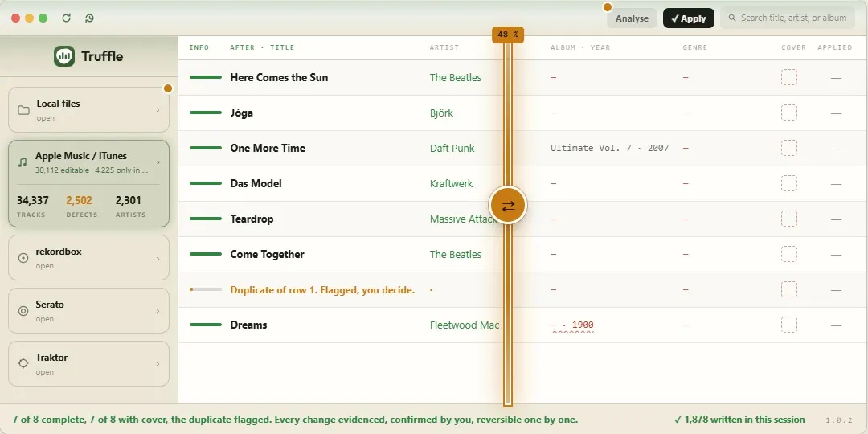Screen dimensions: 868x434
Task: Click the Traktor crosshair icon
Action: click(23, 364)
